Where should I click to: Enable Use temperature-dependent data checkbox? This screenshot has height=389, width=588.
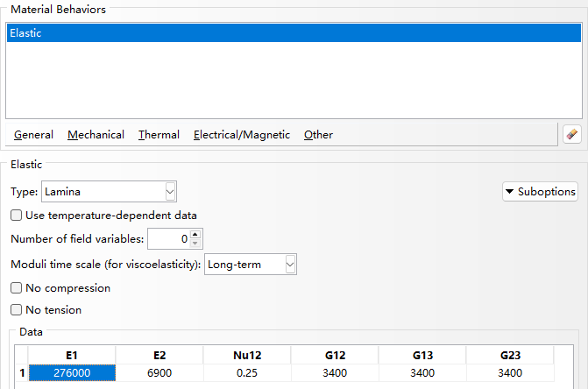click(x=16, y=216)
